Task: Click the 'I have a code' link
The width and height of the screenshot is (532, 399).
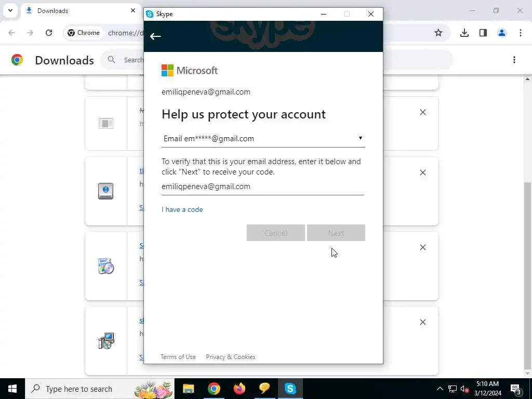Action: tap(182, 209)
